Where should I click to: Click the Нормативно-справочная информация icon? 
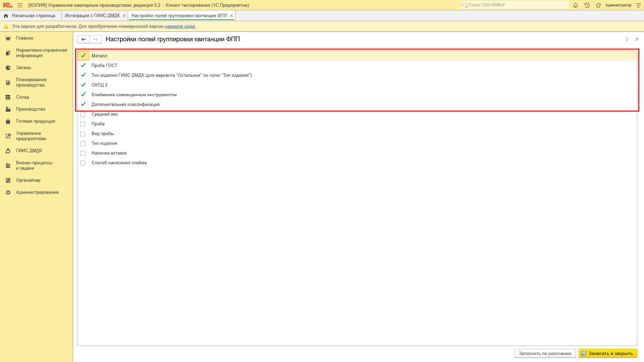click(x=8, y=53)
